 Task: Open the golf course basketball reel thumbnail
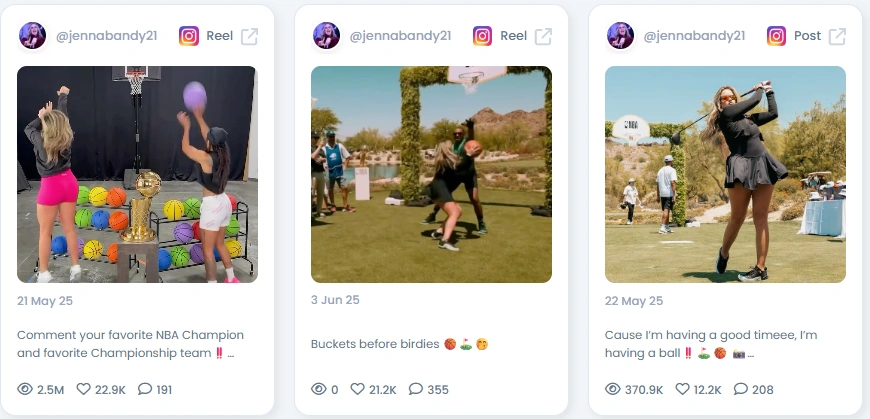click(431, 174)
